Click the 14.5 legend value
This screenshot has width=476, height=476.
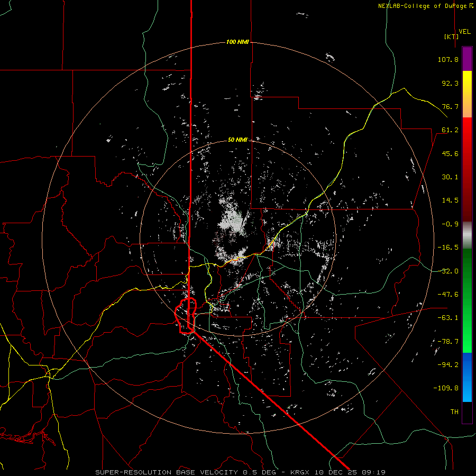pos(450,200)
